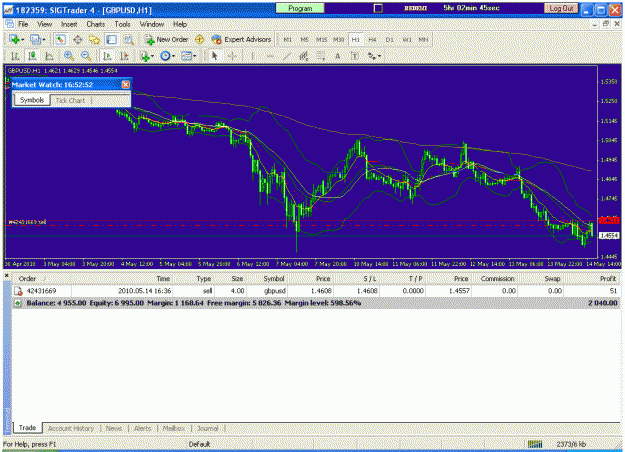
Task: Select the Text tool (A)
Action: pyautogui.click(x=338, y=56)
